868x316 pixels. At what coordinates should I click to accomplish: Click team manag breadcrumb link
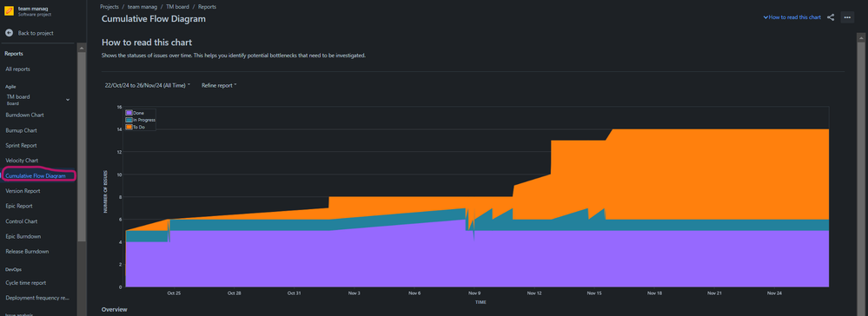pyautogui.click(x=142, y=7)
